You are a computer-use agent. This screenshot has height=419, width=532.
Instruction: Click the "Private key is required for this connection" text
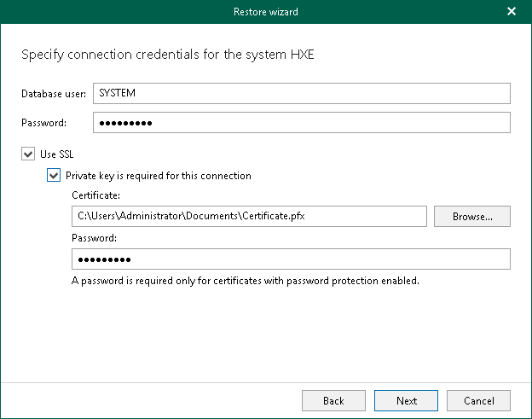pos(159,176)
